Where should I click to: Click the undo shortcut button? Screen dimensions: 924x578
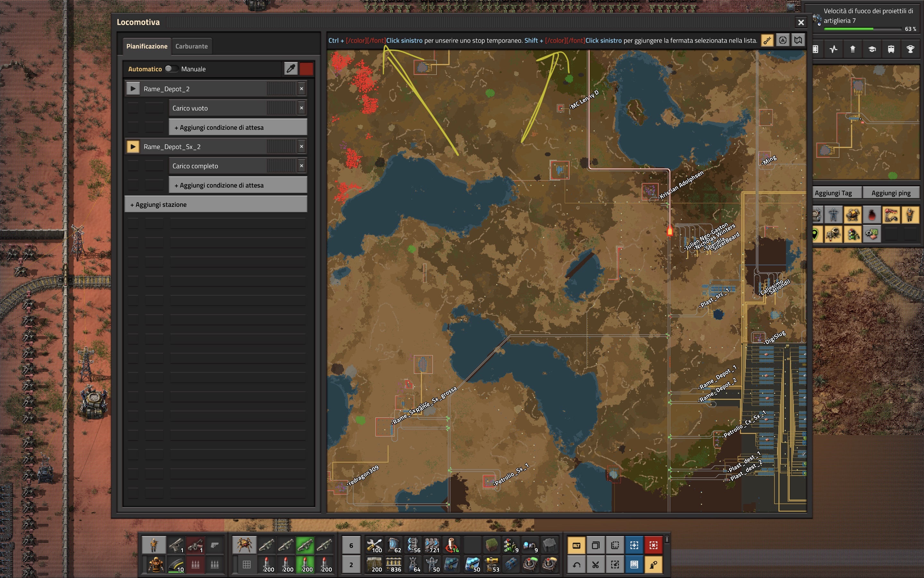point(577,564)
